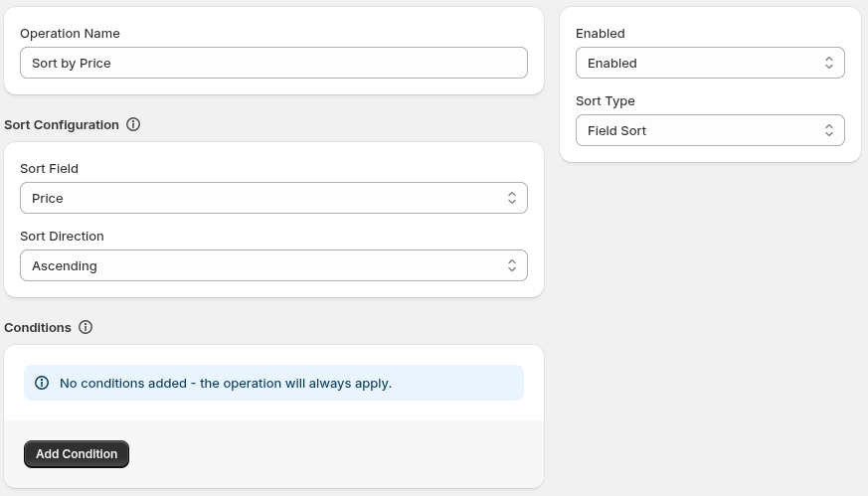
Task: Click the 'Sort Configuration' heading text
Action: [x=62, y=125]
